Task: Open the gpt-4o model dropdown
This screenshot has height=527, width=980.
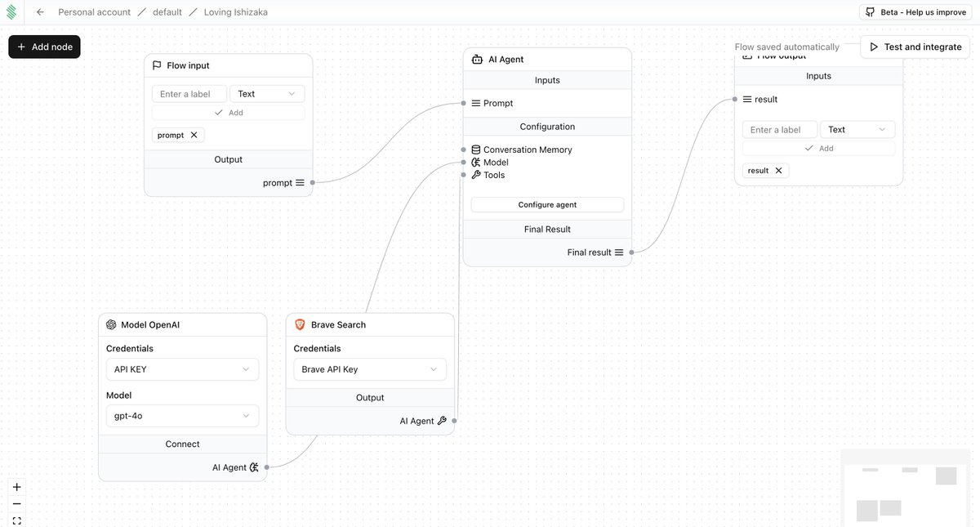Action: pos(182,416)
